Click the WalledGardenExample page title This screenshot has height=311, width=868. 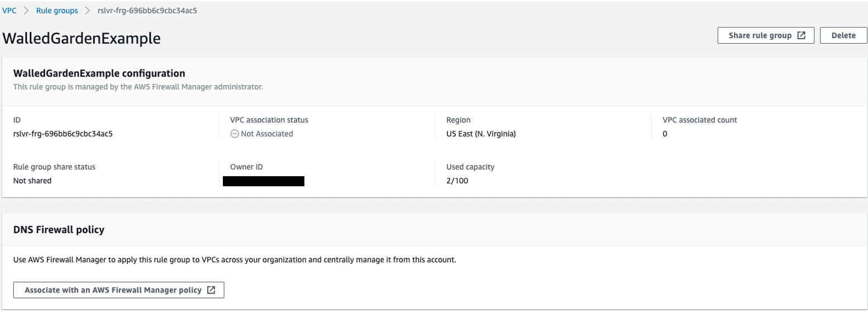coord(82,38)
